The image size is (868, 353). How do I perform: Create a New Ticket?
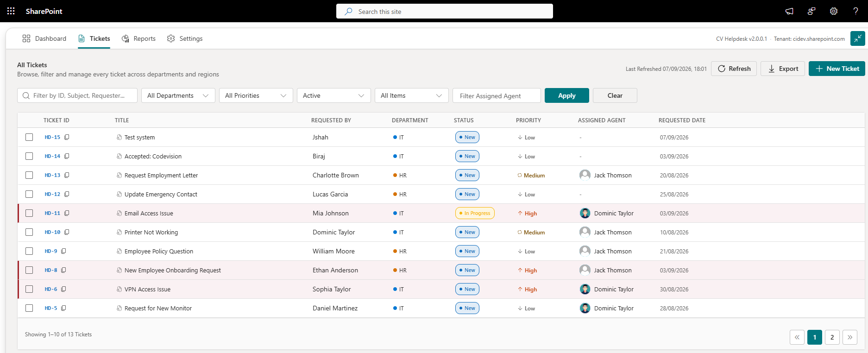837,69
